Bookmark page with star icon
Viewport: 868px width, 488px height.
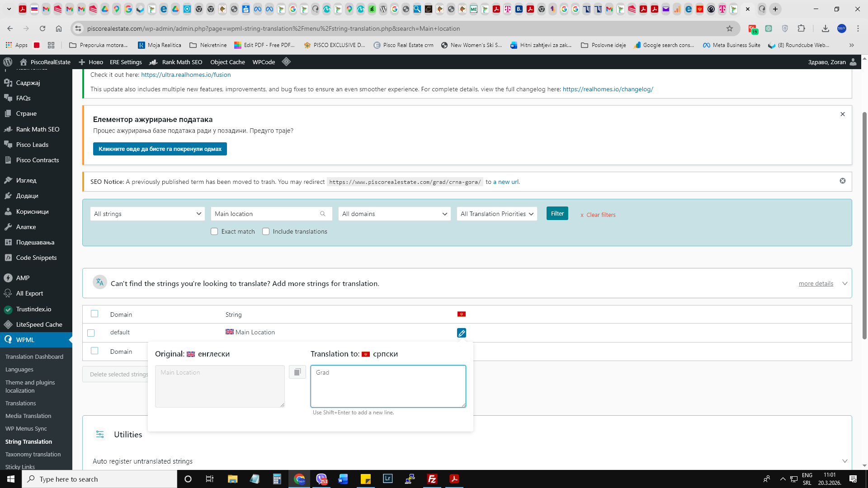pos(730,28)
